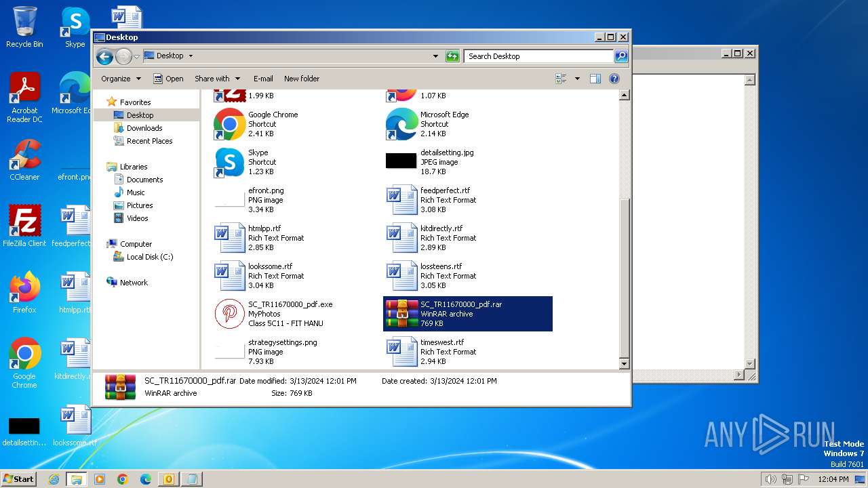Click the Open toolbar button
This screenshot has height=488, width=868.
click(x=168, y=79)
